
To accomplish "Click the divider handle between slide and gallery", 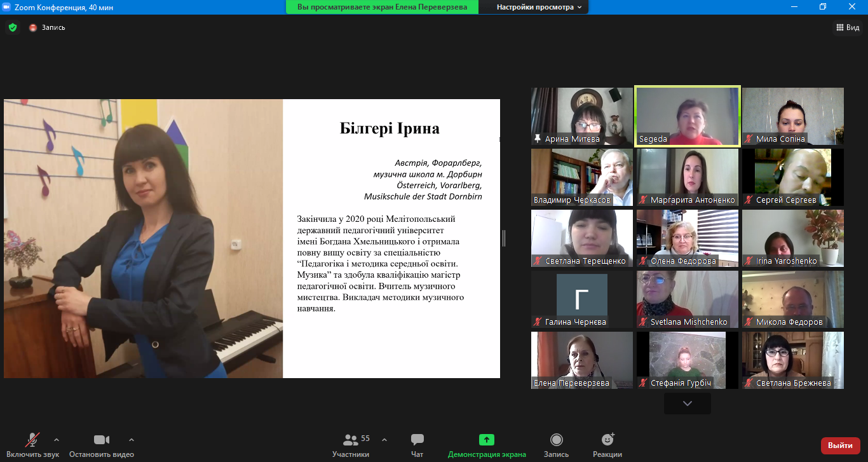I will pyautogui.click(x=504, y=238).
